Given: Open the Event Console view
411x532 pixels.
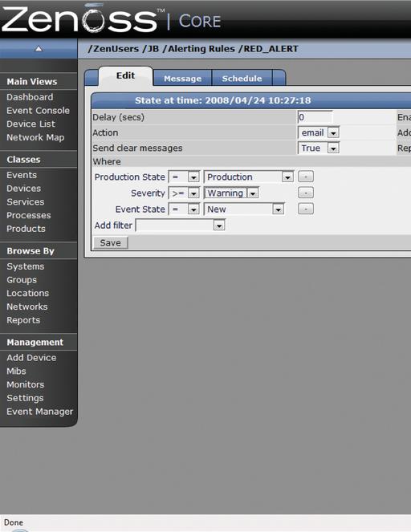Looking at the screenshot, I should [38, 111].
